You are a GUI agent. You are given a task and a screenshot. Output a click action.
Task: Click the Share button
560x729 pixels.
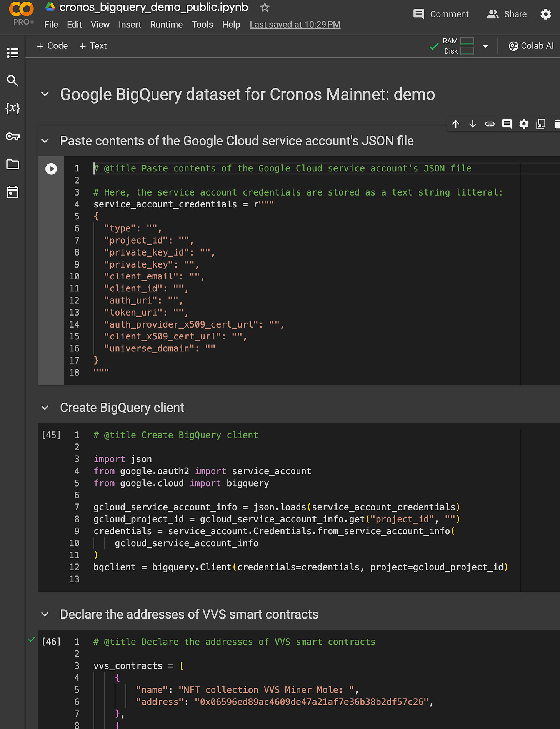(x=507, y=14)
